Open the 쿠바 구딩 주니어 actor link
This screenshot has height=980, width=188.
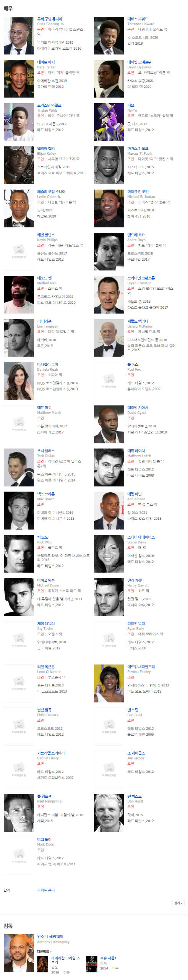click(x=50, y=19)
